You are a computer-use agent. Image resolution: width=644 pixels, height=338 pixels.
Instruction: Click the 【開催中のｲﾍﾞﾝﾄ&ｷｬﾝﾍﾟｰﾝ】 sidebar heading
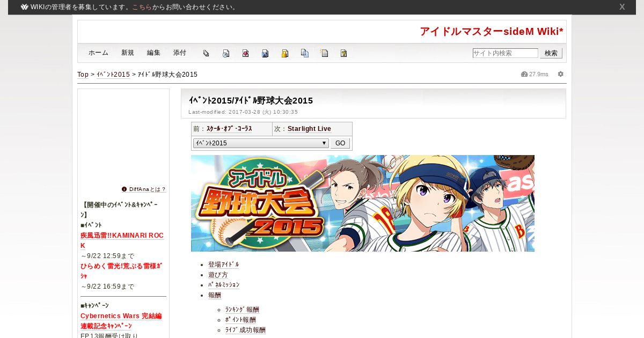click(120, 210)
